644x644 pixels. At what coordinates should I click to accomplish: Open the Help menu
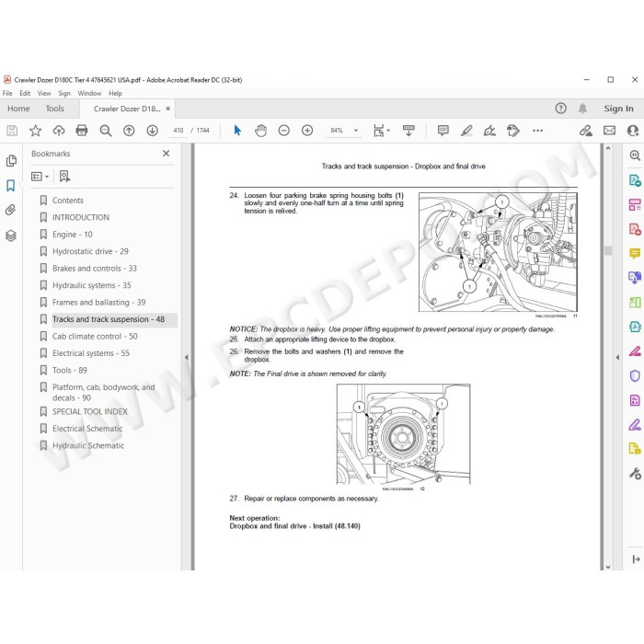(x=115, y=93)
